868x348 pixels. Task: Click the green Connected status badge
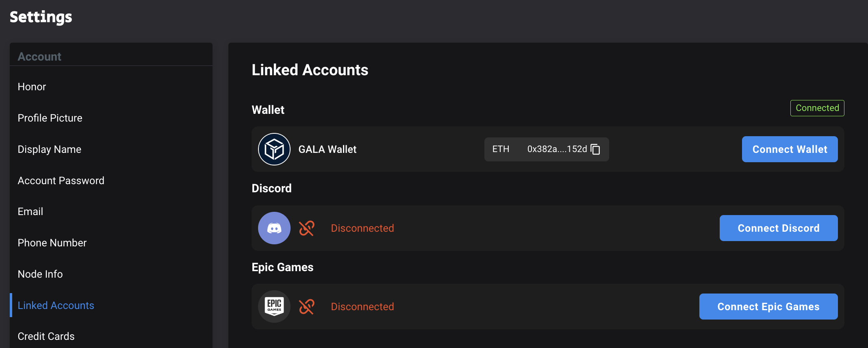[x=817, y=108]
